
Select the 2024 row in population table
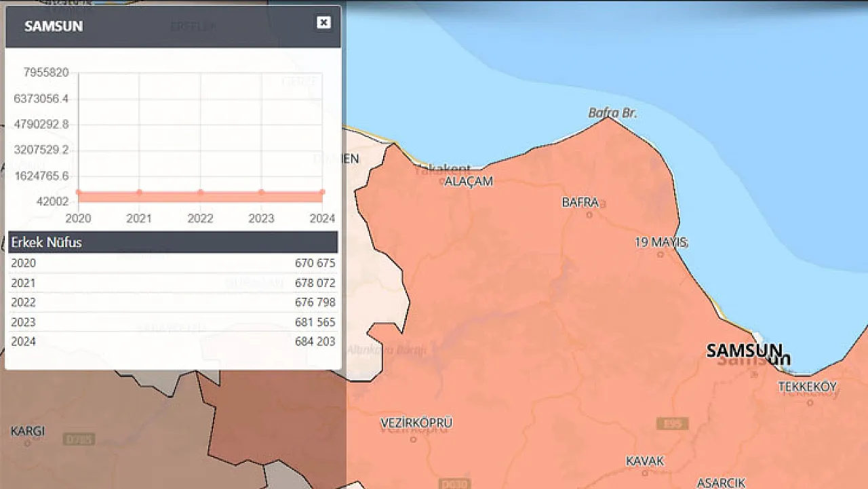coord(173,341)
